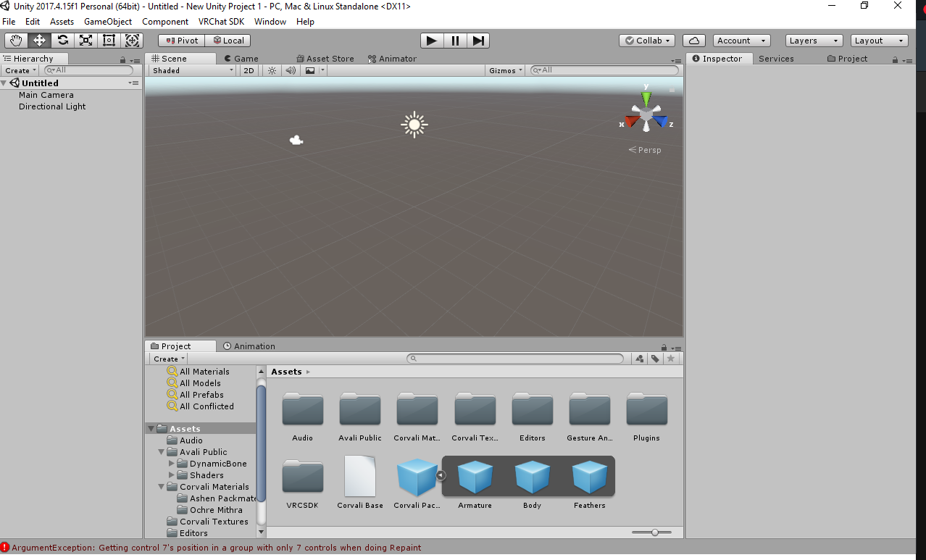The width and height of the screenshot is (926, 560).
Task: Open the File menu
Action: coord(9,22)
